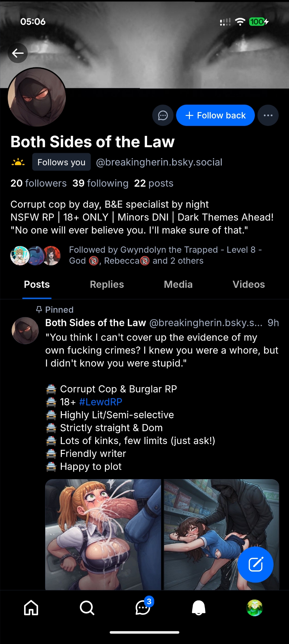Switch to the Media tab
Screen dimensions: 289x644
pos(178,284)
